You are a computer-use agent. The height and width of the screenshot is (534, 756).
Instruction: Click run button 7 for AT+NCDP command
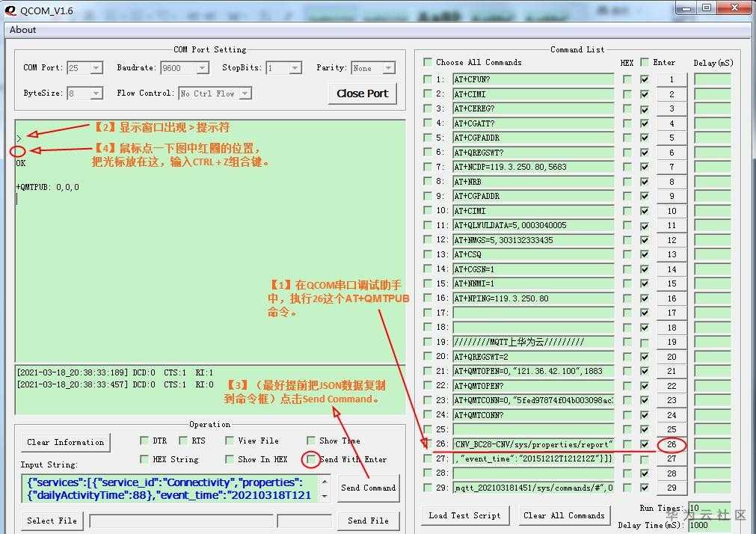672,167
